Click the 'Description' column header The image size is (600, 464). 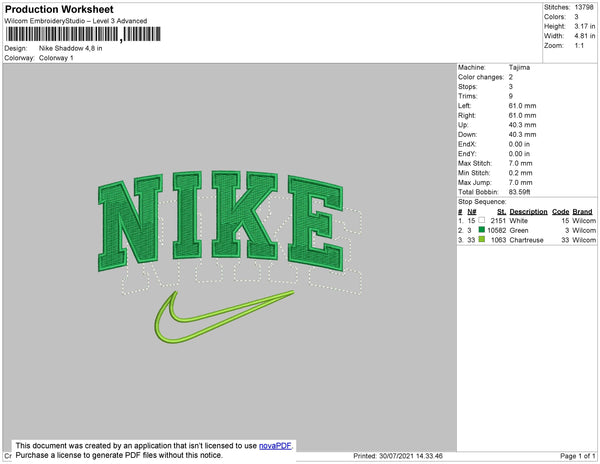point(528,212)
